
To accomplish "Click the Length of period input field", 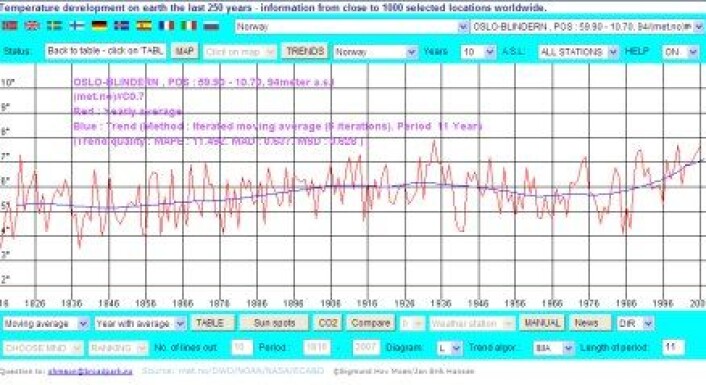I will pos(673,347).
